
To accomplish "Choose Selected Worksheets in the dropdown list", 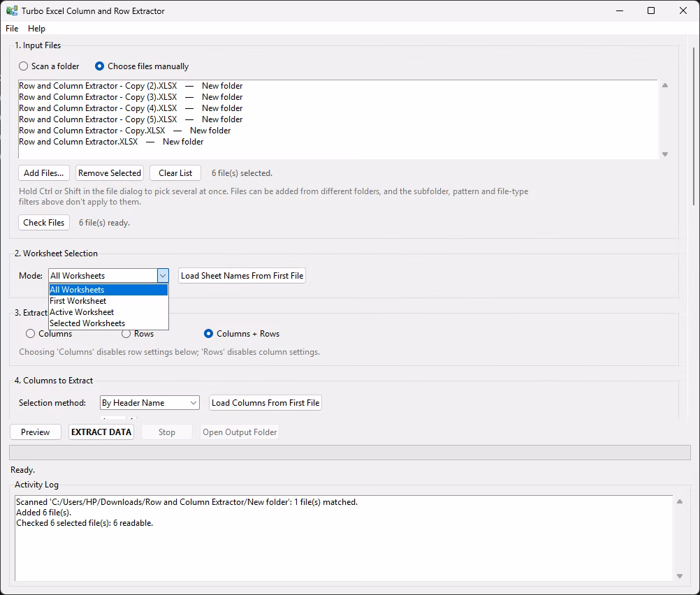I will 108,323.
